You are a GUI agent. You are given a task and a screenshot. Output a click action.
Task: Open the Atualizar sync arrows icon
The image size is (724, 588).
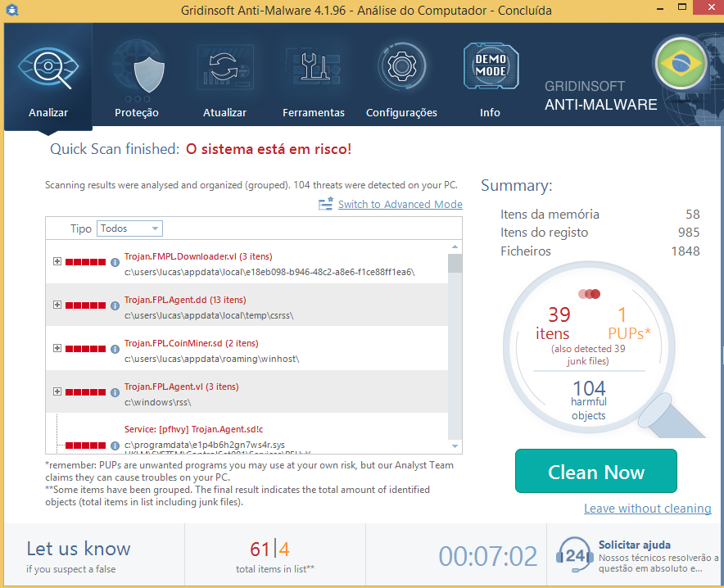(x=225, y=67)
